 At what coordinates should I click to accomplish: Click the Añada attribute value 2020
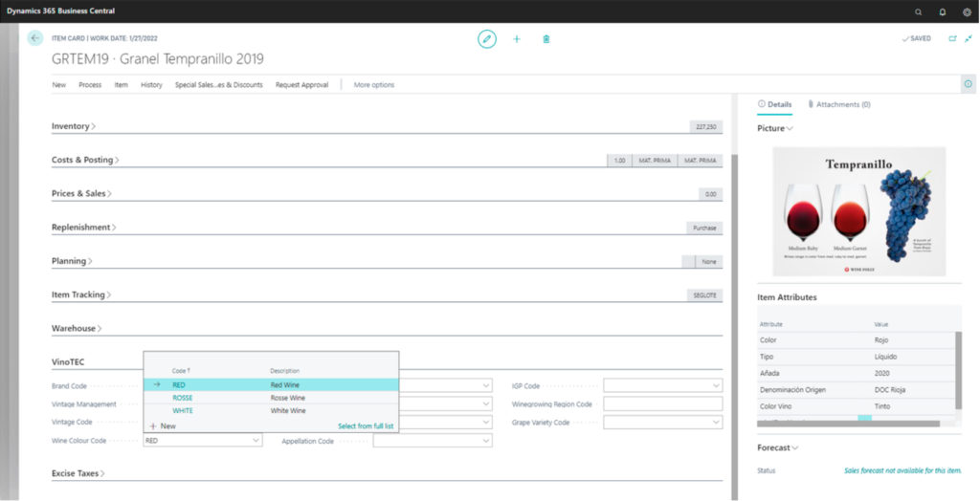tap(882, 373)
